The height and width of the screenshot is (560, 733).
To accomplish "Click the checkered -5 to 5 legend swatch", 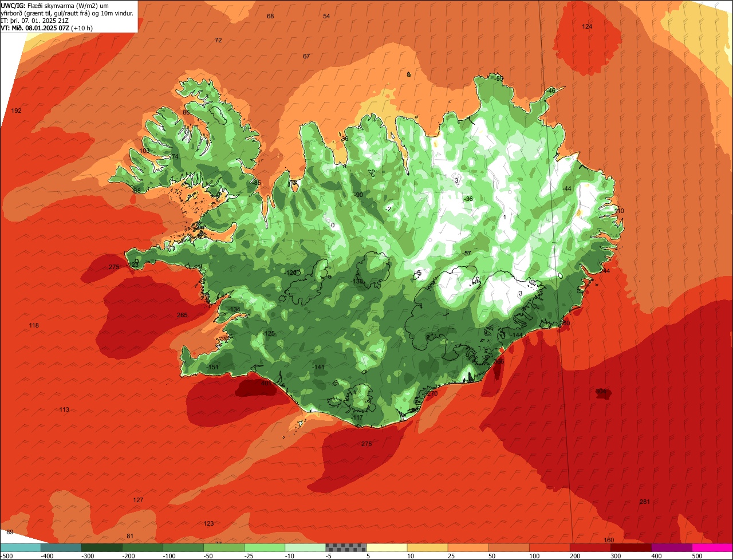I will click(346, 547).
